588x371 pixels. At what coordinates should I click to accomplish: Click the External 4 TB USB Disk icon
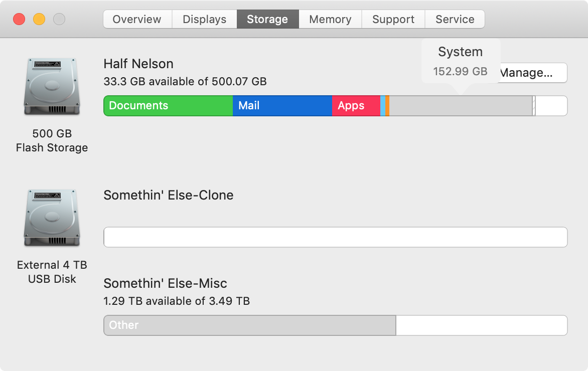[x=52, y=218]
